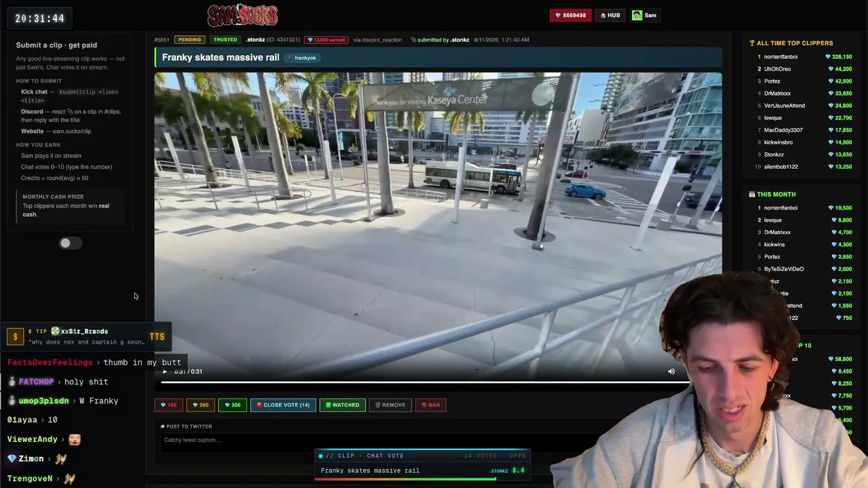Click the TRUSTED badge
The image size is (868, 488).
pos(225,40)
